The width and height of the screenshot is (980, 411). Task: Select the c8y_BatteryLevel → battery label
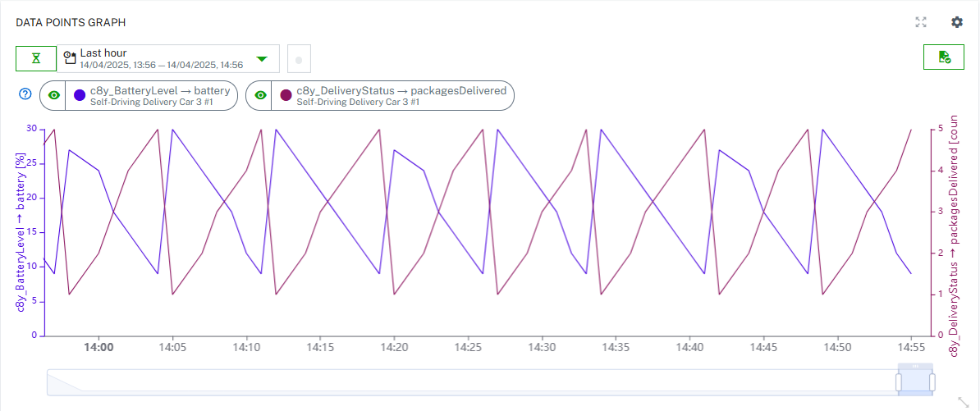coord(160,90)
